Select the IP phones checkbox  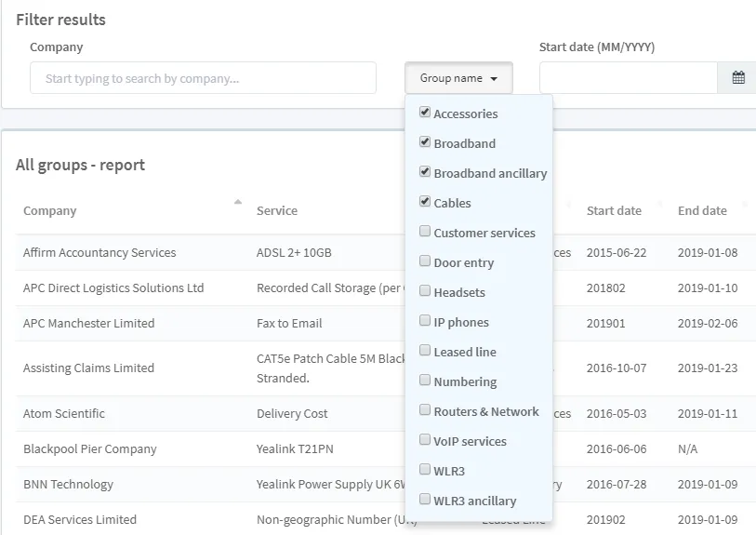click(x=425, y=322)
